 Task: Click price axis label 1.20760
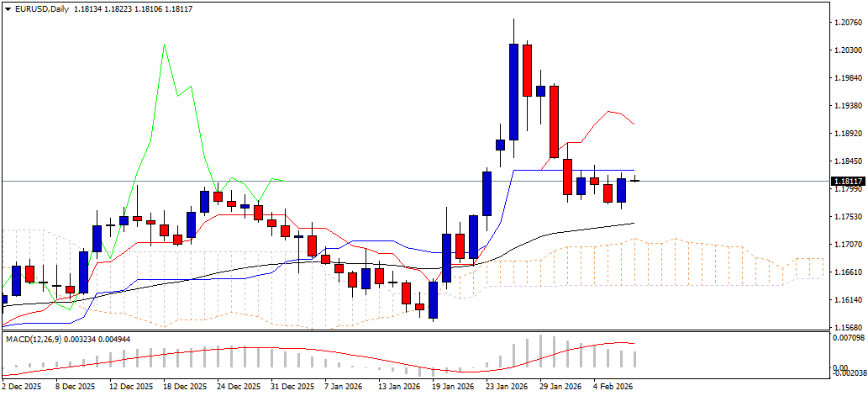coord(848,23)
